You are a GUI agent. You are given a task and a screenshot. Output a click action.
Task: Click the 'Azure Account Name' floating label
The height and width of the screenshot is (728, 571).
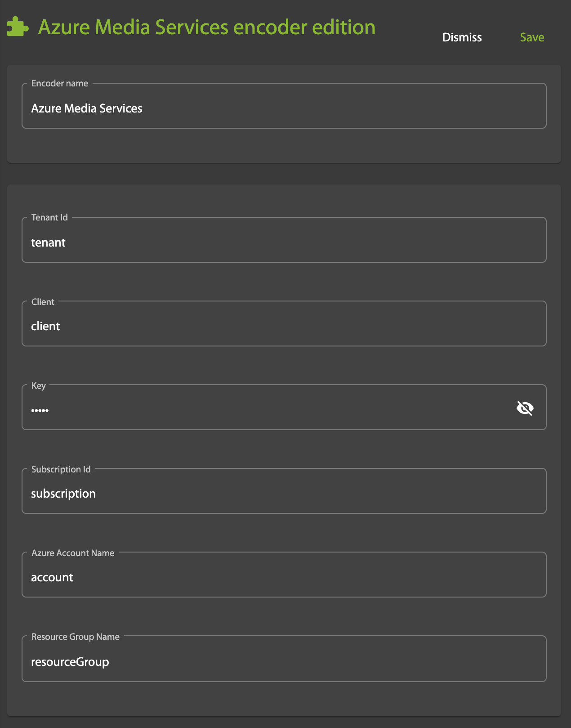(x=73, y=553)
